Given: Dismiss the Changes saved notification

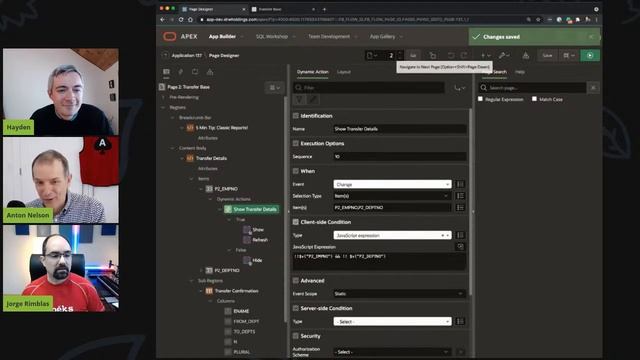Looking at the screenshot, I should pos(591,37).
